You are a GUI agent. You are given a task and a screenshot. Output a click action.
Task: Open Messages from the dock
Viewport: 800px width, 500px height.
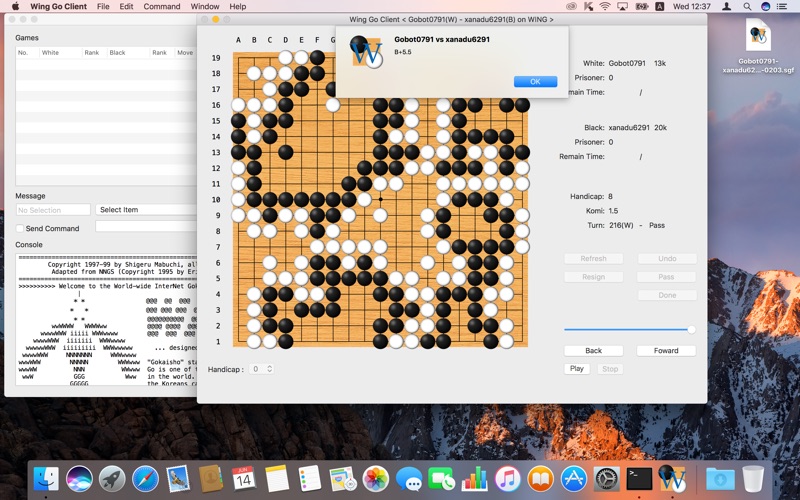[x=409, y=479]
